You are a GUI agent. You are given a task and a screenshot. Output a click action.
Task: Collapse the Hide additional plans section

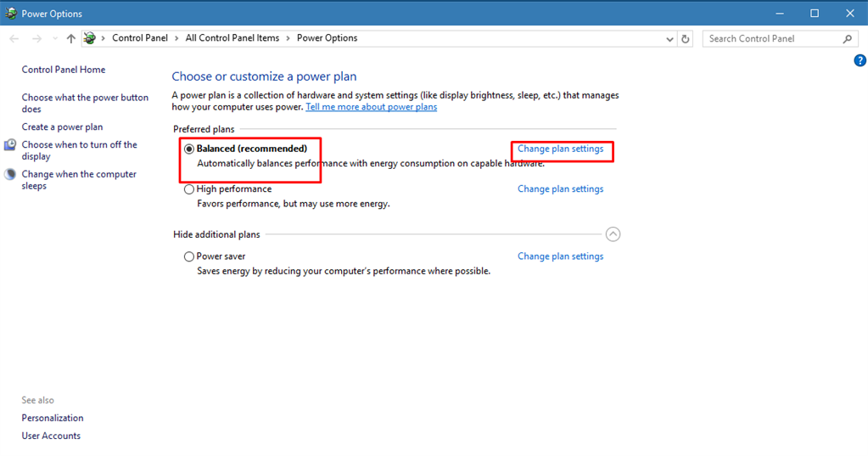pos(613,234)
